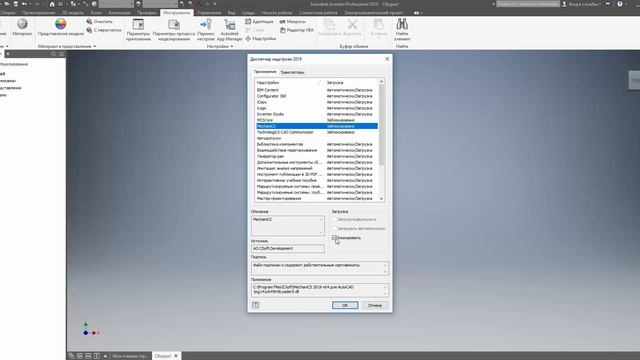
Task: Click the Clear appearance overrides icon
Action: [89, 21]
